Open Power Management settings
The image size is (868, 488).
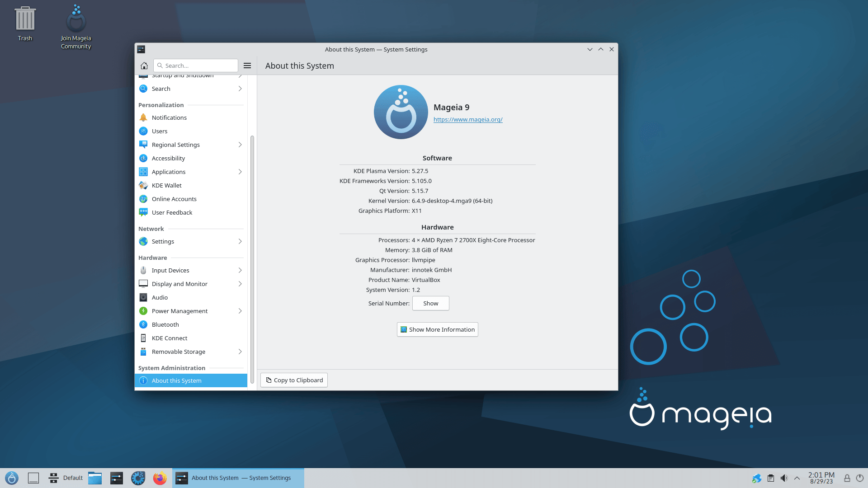coord(179,310)
